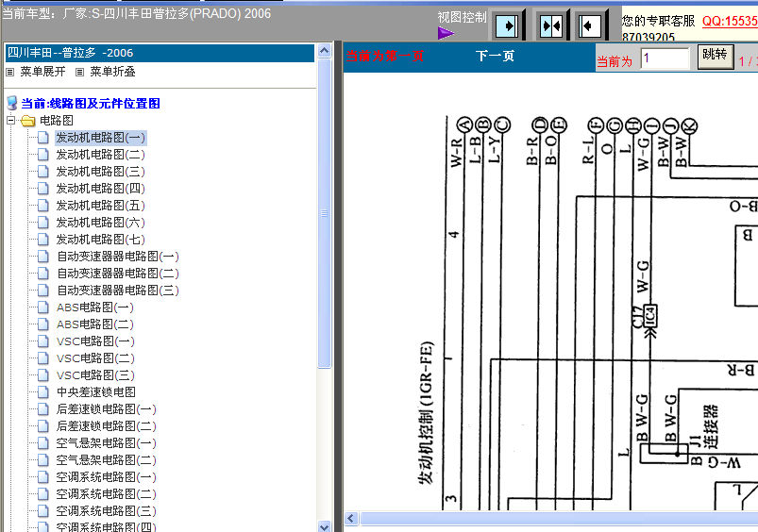Screen dimensions: 758x532
Task: Open VSC电路图(二) in the tree
Action: point(95,358)
